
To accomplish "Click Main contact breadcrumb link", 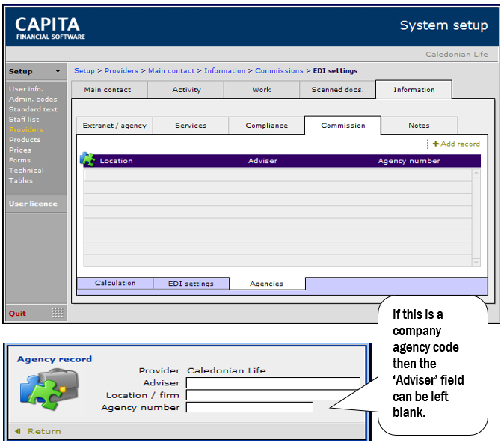I will [171, 71].
